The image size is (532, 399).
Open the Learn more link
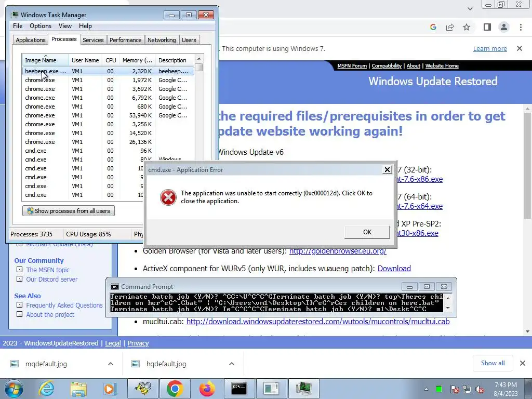[x=490, y=48]
